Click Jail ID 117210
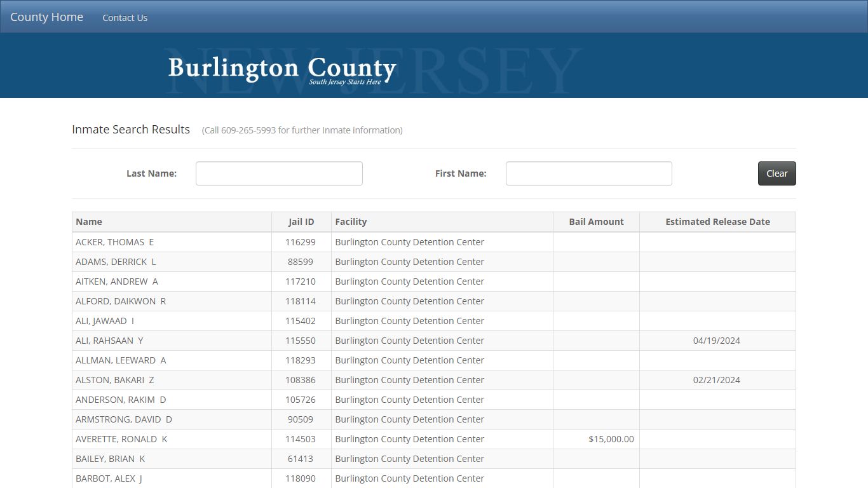 pos(301,281)
